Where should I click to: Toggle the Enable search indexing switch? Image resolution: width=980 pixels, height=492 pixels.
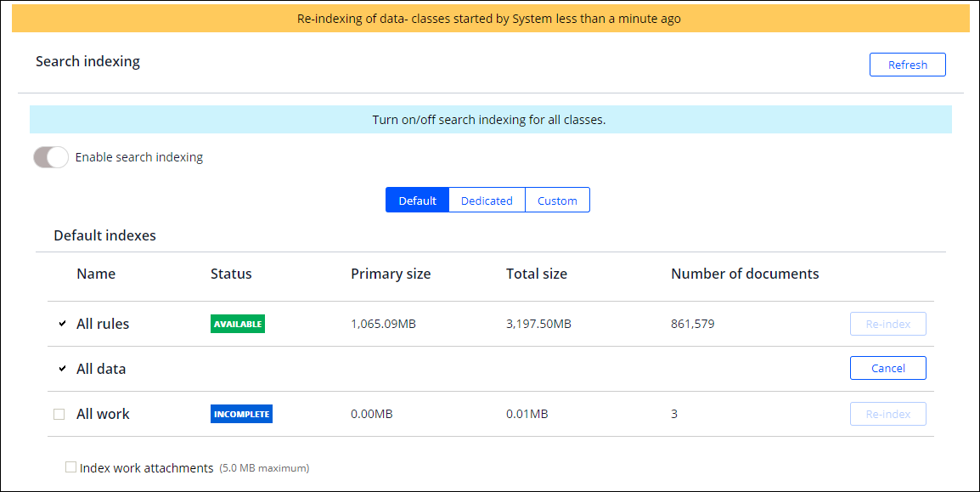51,157
